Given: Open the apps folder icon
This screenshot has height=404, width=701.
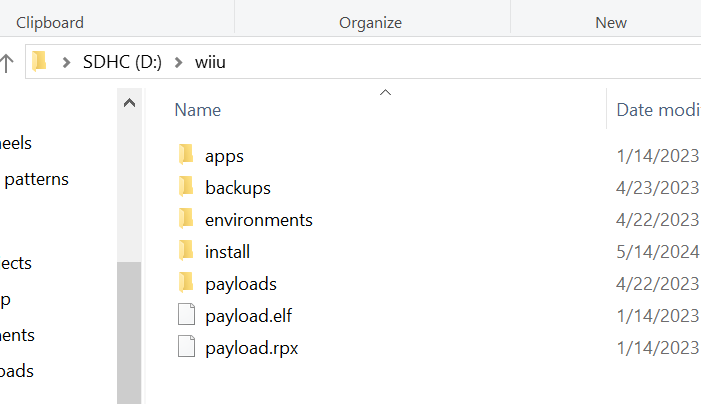Looking at the screenshot, I should (186, 155).
